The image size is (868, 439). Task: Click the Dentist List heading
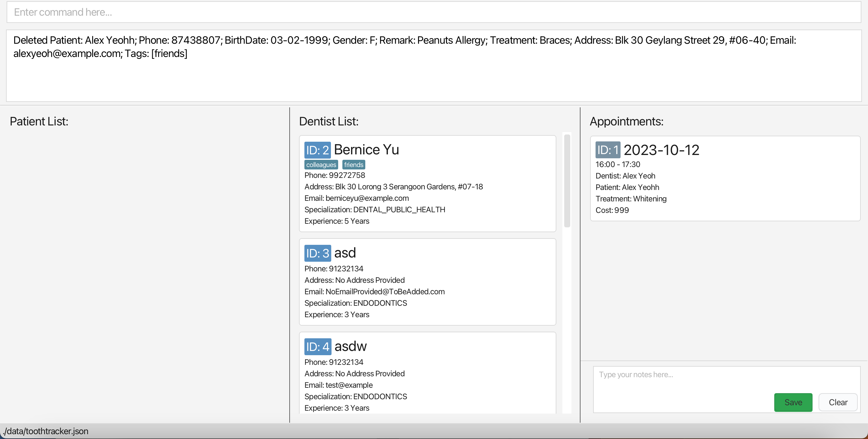pos(329,122)
